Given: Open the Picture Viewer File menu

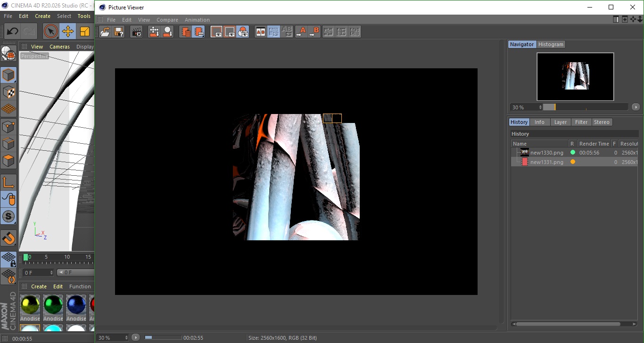Looking at the screenshot, I should 111,20.
